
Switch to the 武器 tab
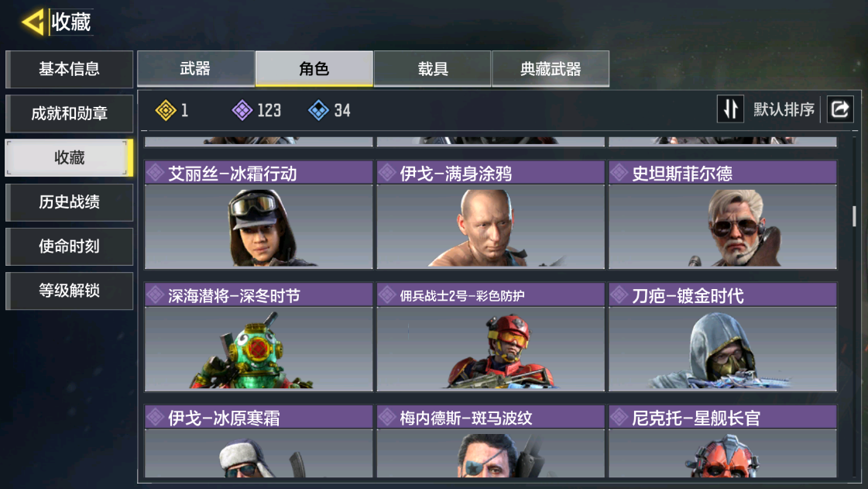[195, 69]
